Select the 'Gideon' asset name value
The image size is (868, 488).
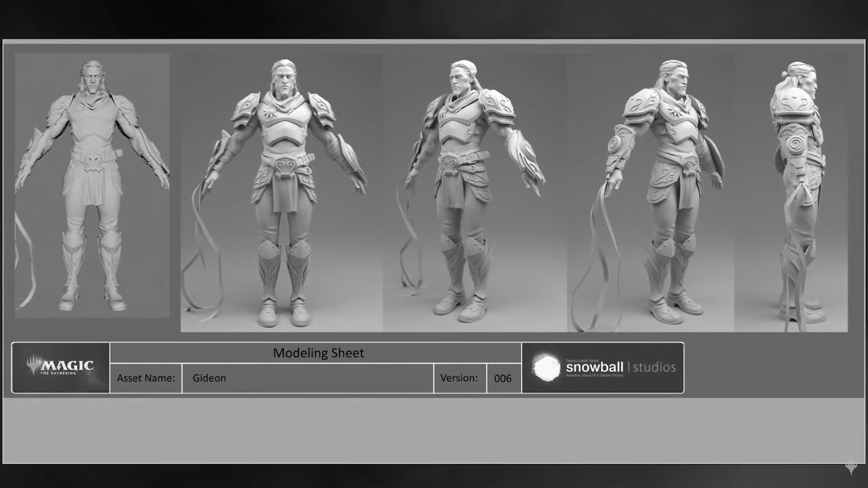pos(209,378)
